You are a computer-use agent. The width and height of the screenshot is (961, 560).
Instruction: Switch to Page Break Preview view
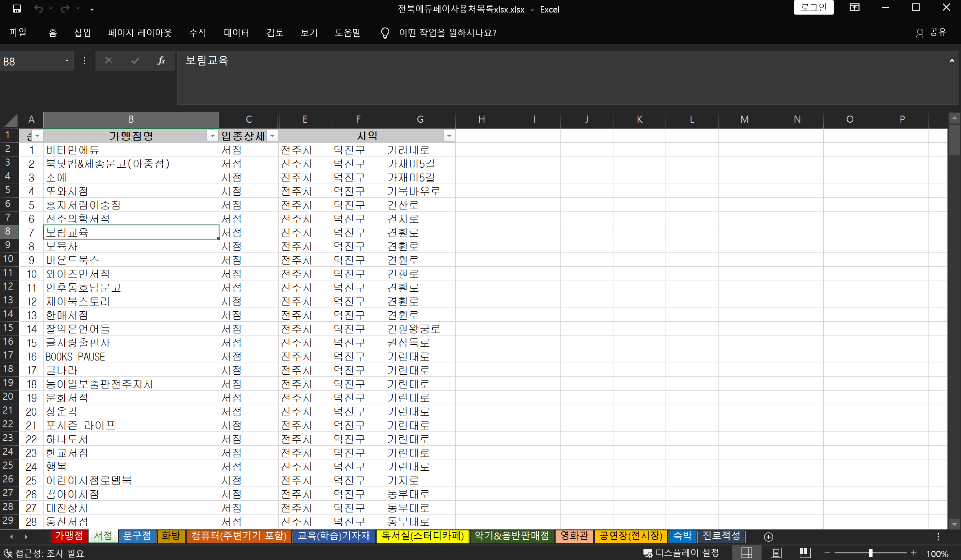pyautogui.click(x=805, y=553)
